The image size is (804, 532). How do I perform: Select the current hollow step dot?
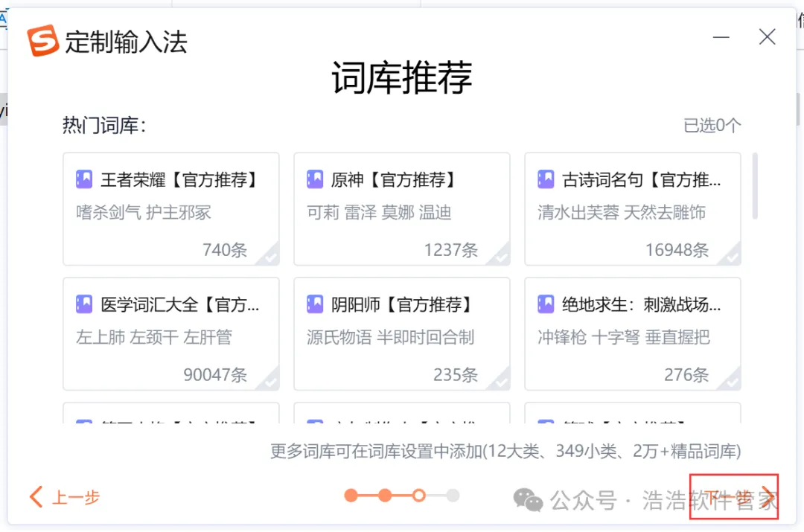(x=419, y=496)
